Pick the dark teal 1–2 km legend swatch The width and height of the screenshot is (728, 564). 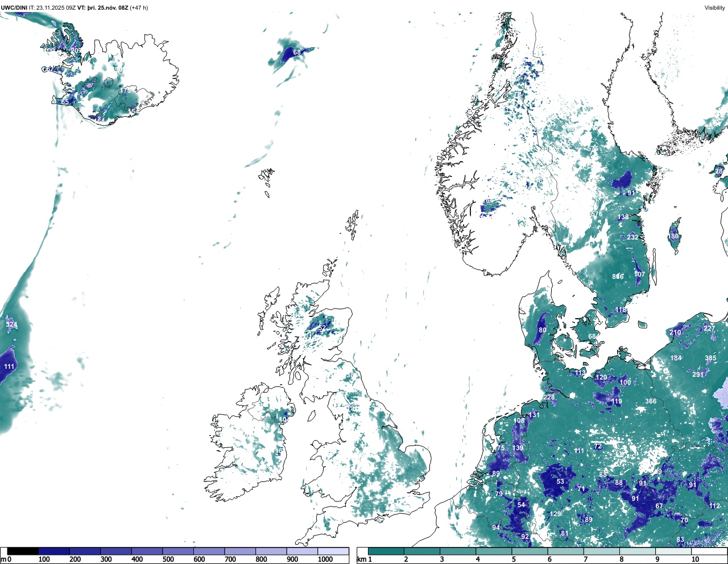[386, 551]
